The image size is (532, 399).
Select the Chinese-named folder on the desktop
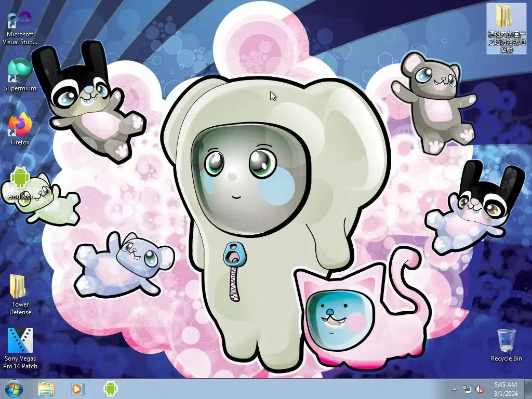click(x=507, y=28)
